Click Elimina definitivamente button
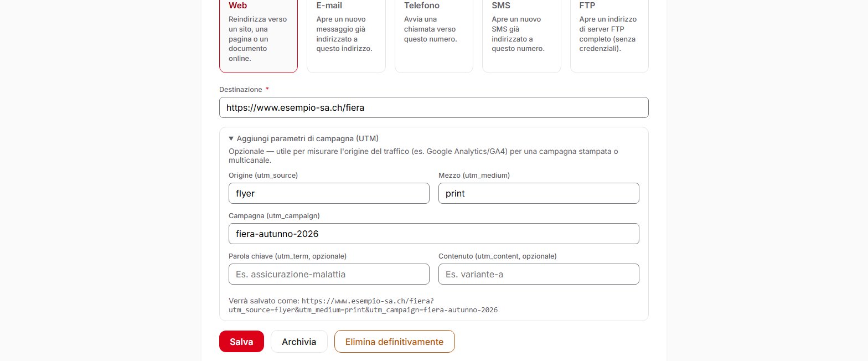Screen dimensions: 868x361 (394, 342)
